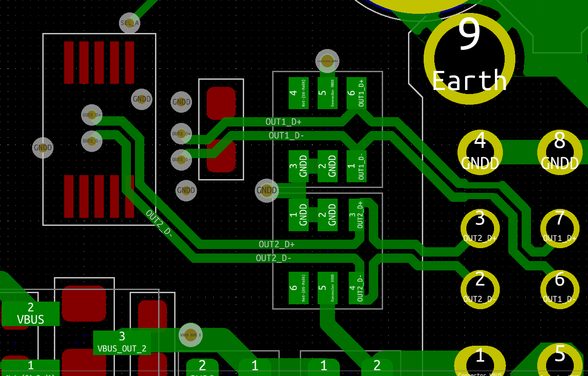Click through-hole pad 2 OUT2_D-

(x=480, y=289)
